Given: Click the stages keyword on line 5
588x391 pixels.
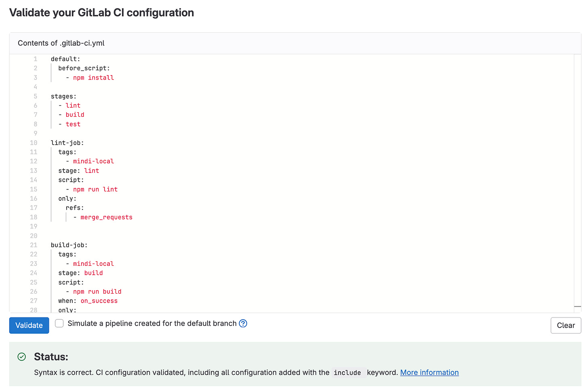Looking at the screenshot, I should pos(62,96).
